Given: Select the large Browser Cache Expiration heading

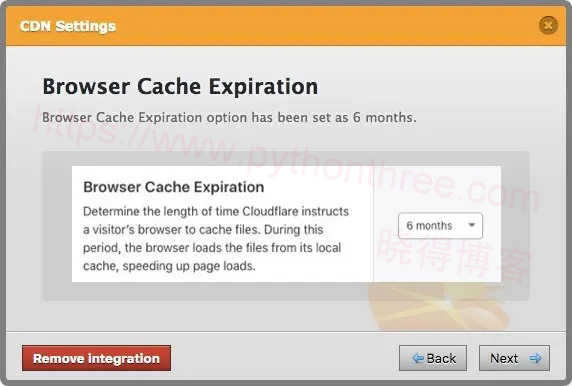Looking at the screenshot, I should click(180, 86).
